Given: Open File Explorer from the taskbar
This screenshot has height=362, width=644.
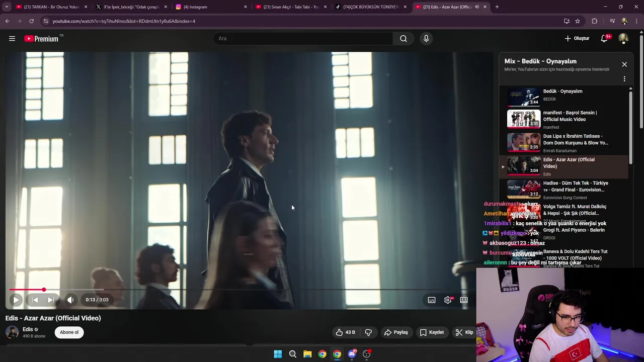Looking at the screenshot, I should click(307, 354).
